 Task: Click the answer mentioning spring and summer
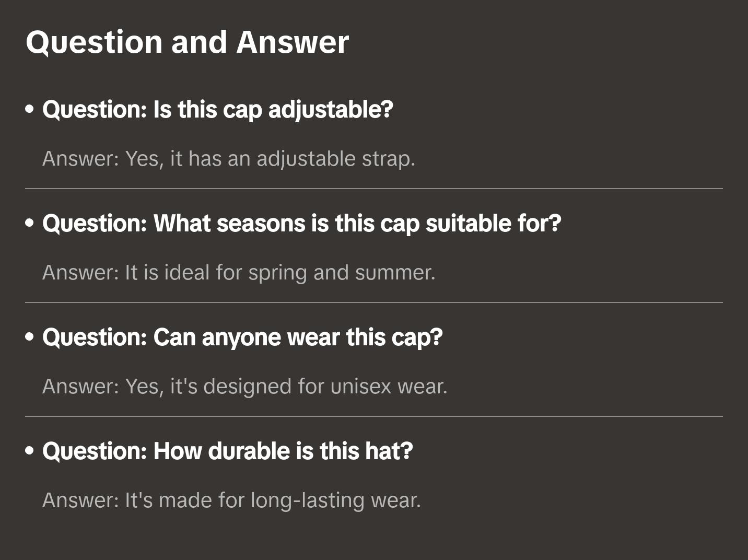239,273
